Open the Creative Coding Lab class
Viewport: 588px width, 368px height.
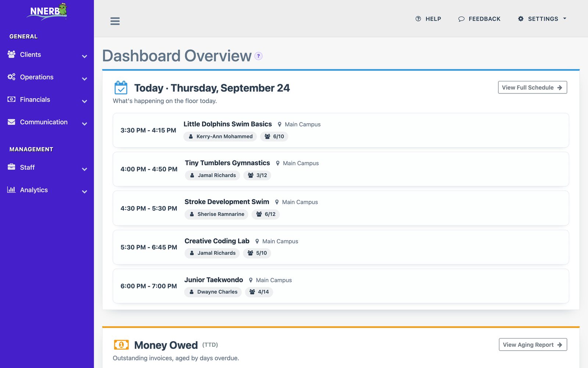(x=217, y=241)
